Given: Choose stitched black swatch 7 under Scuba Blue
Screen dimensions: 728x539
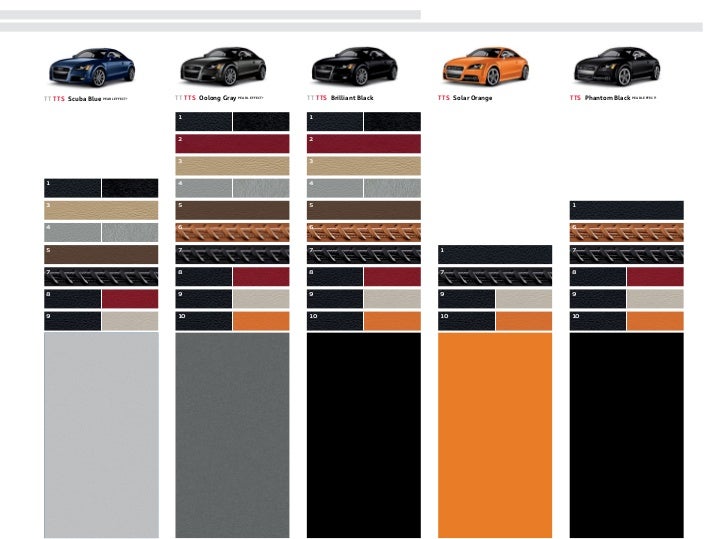Looking at the screenshot, I should [101, 277].
